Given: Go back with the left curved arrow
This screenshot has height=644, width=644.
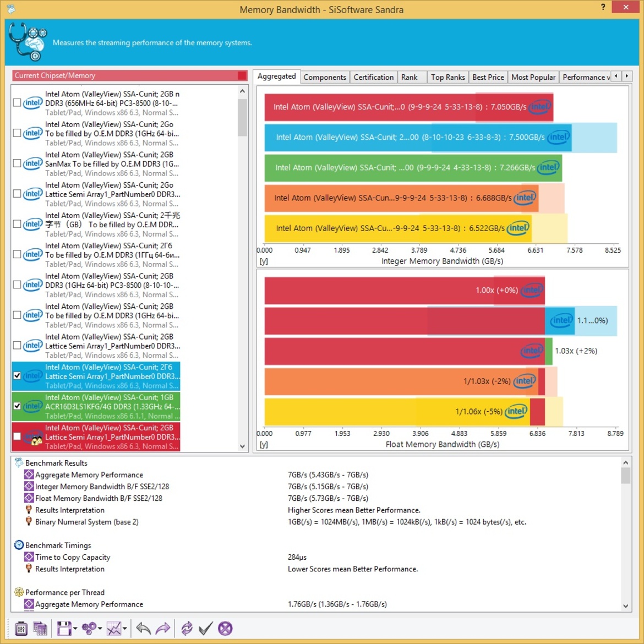Looking at the screenshot, I should (143, 629).
